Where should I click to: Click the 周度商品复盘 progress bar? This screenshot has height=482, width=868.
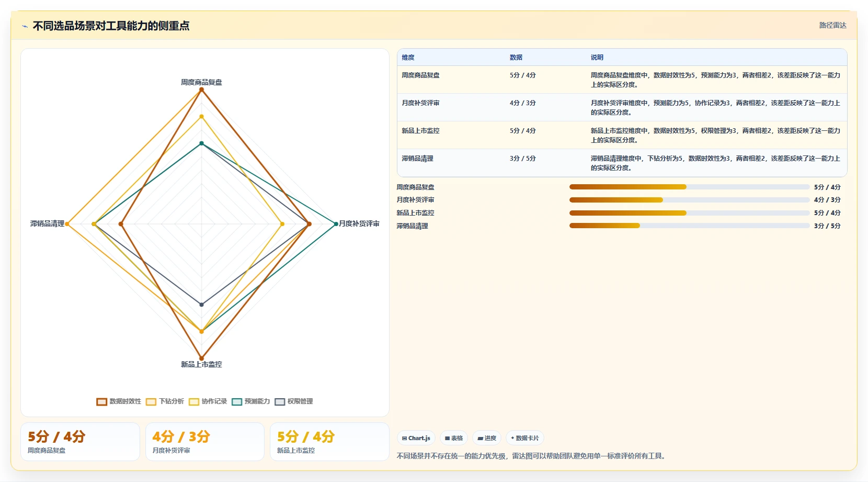[689, 187]
